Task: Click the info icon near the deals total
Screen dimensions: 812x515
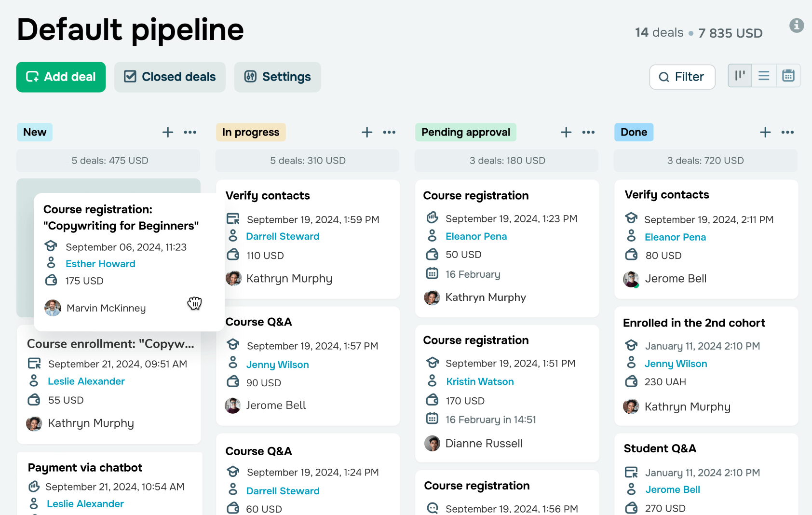Action: [x=797, y=25]
